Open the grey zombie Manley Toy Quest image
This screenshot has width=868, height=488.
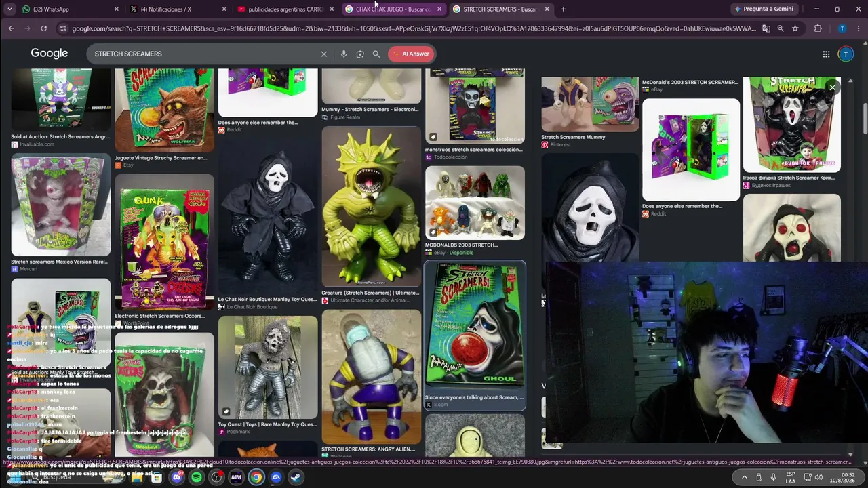tap(268, 367)
